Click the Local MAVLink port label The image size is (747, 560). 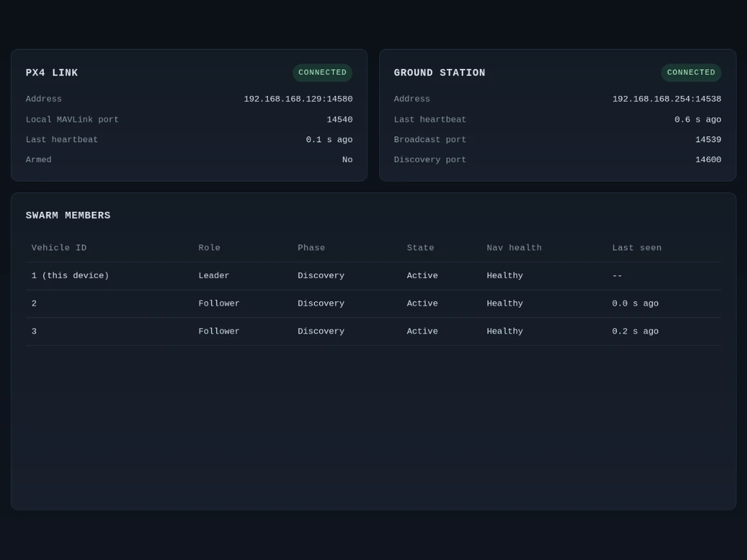72,120
